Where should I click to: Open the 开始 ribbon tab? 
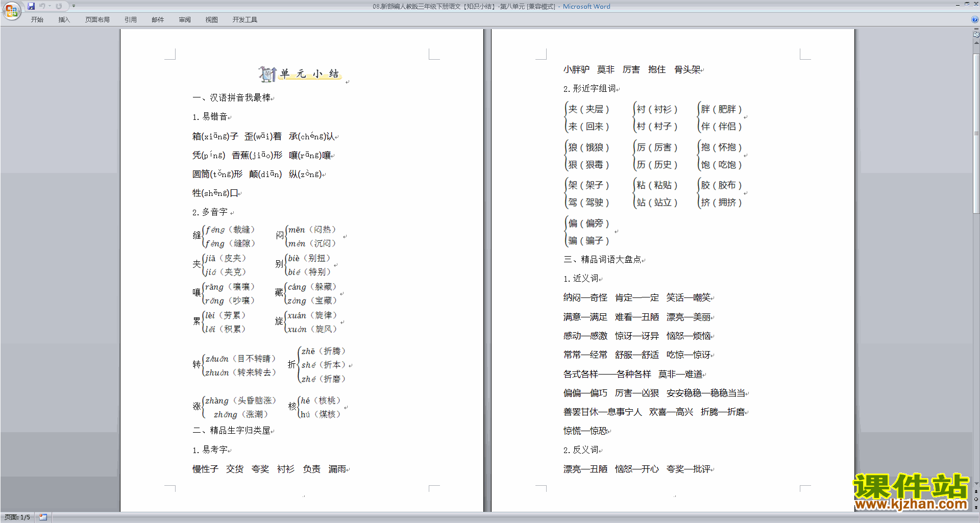(37, 20)
